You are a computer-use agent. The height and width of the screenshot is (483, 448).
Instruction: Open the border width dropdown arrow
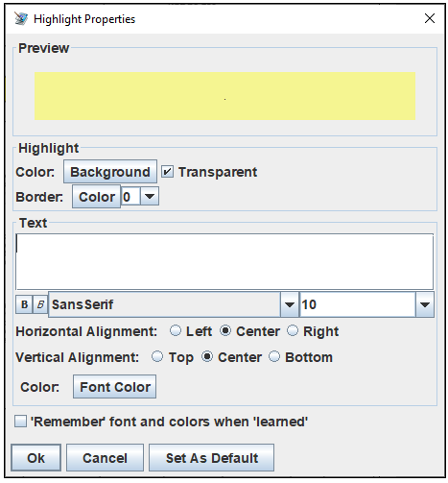tap(150, 196)
